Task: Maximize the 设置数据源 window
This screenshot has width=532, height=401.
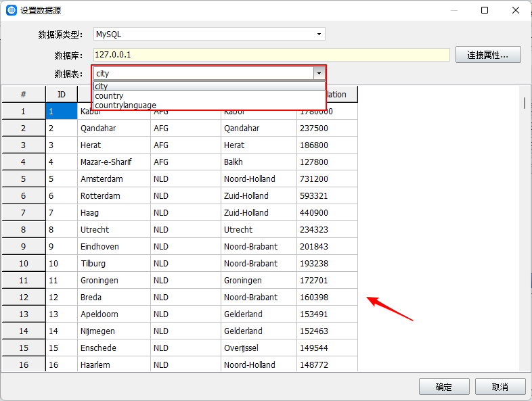Action: (x=485, y=10)
